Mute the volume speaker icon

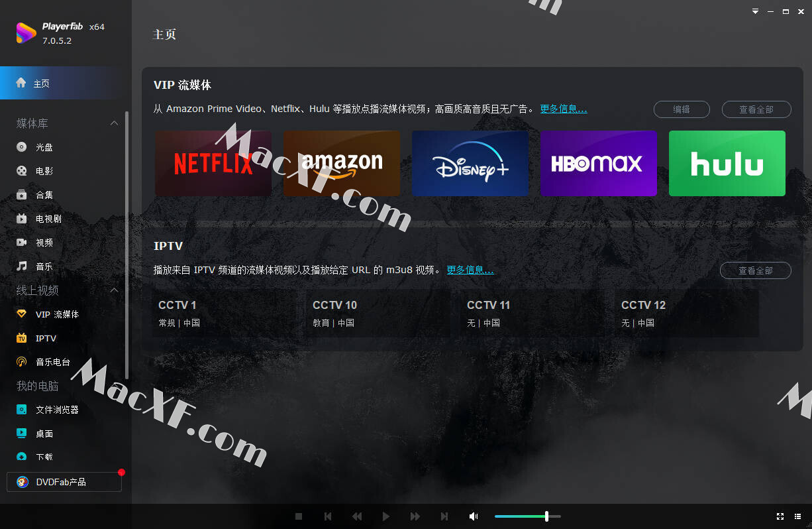click(x=474, y=516)
